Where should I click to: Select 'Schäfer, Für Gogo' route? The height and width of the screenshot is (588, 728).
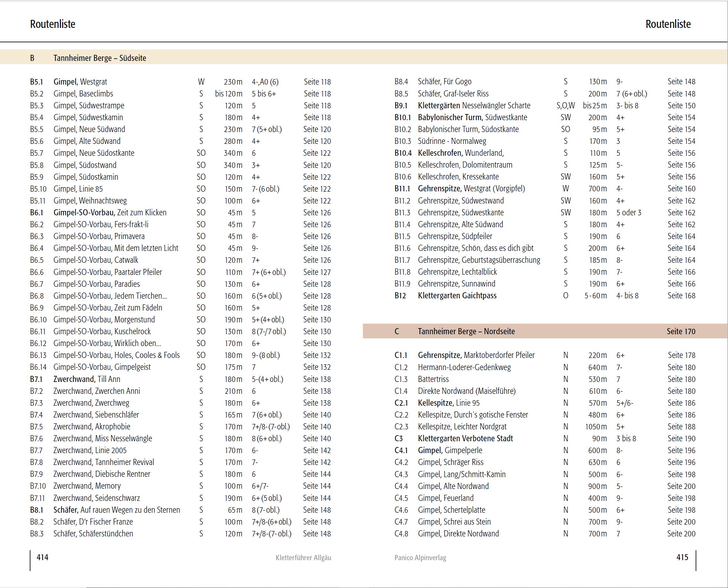(445, 81)
